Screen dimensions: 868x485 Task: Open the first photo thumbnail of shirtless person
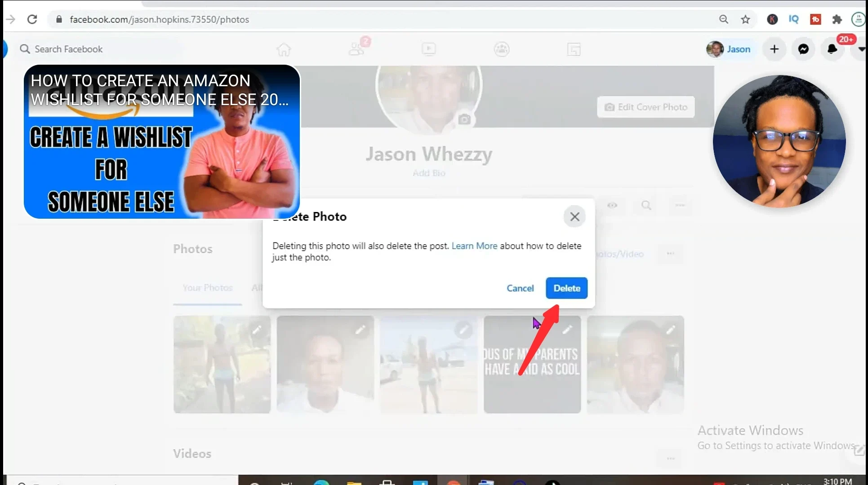[x=222, y=364]
